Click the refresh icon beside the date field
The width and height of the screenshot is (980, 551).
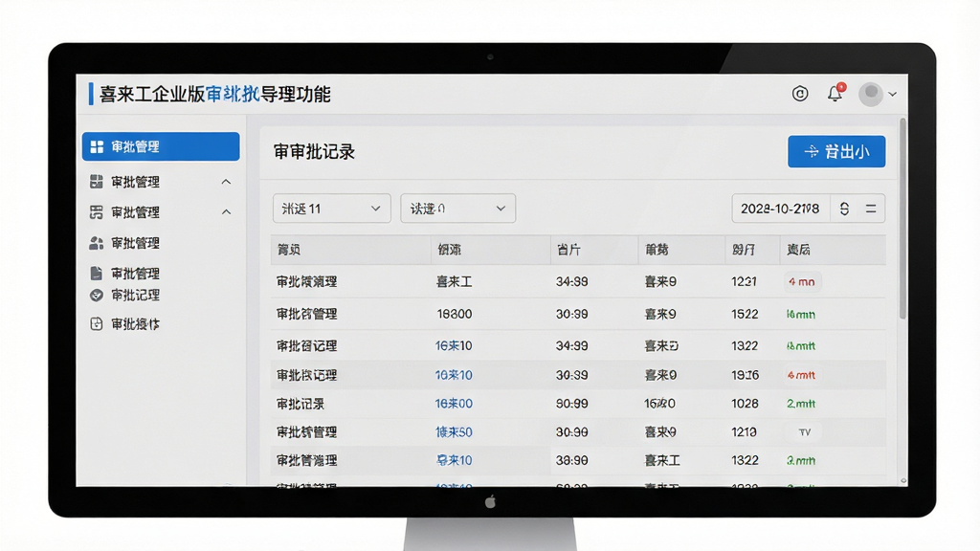pyautogui.click(x=844, y=209)
